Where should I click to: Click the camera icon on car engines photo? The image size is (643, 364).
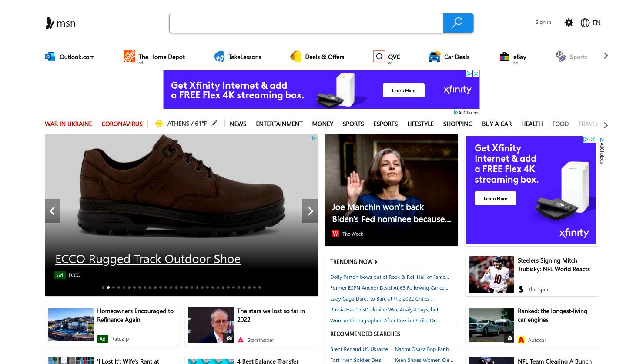[x=510, y=338]
